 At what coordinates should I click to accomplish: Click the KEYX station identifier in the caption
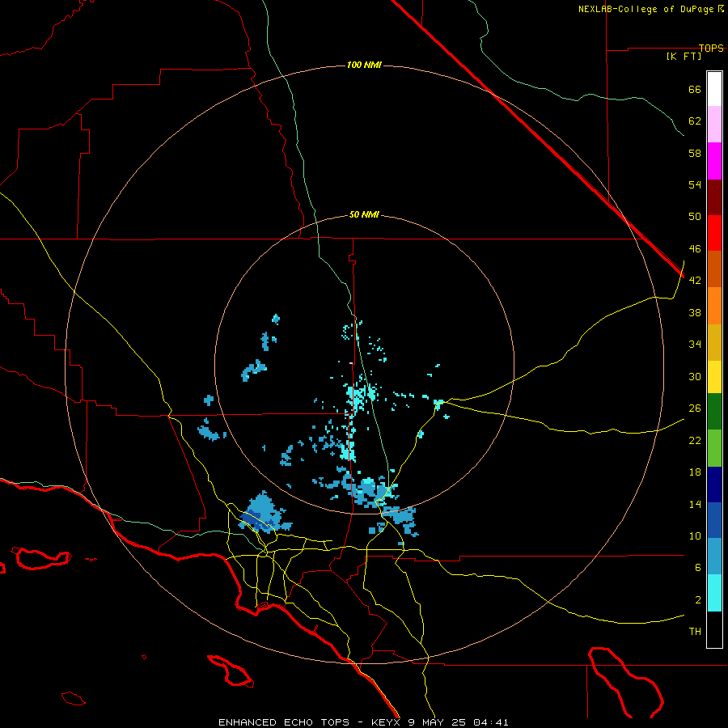click(385, 722)
